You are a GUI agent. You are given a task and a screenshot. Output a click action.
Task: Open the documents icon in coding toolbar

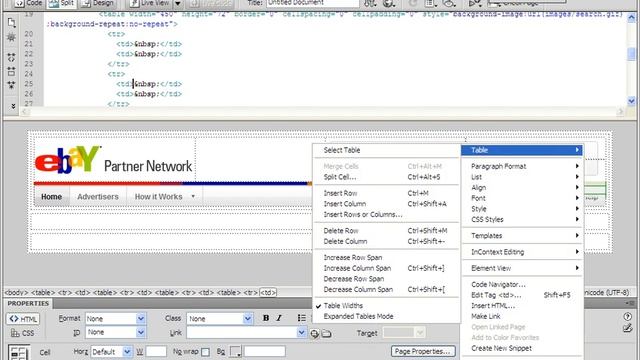[11, 23]
